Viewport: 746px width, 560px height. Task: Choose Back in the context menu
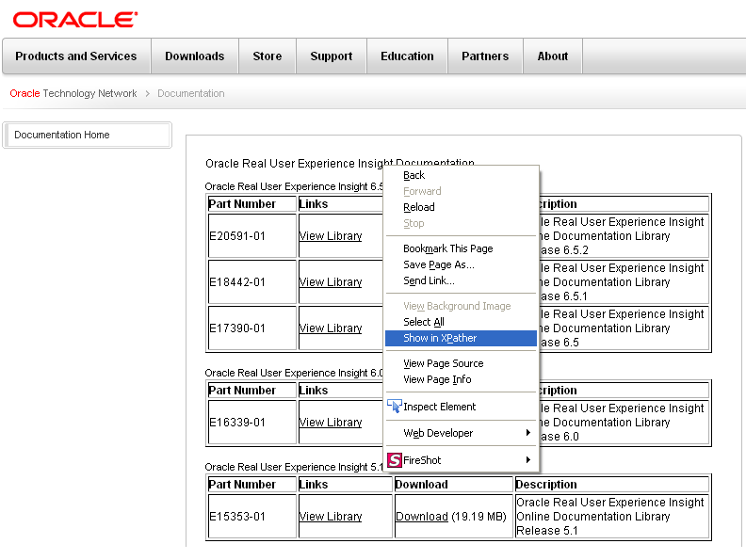tap(461, 175)
